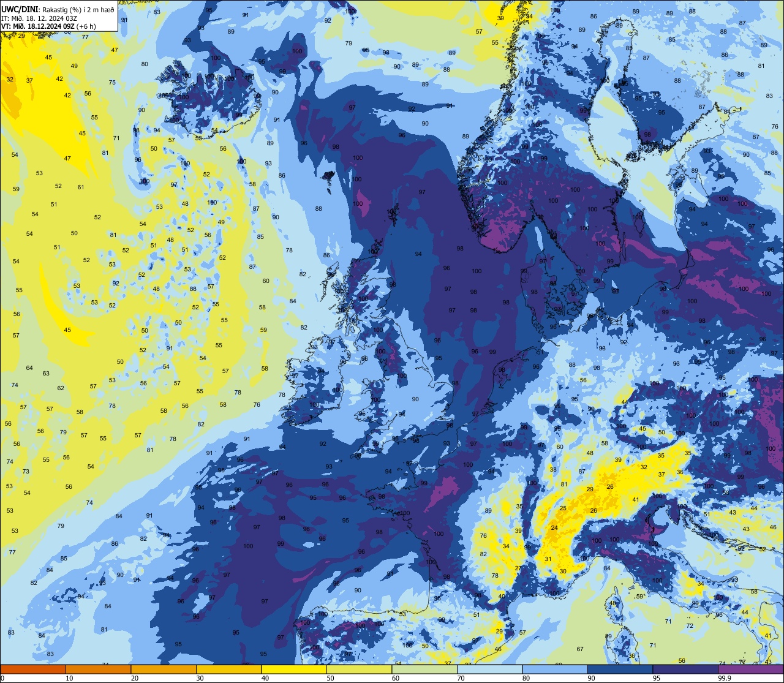Click the initial time line "IT: Mið. 18. 12. 2024 03Z"
Image resolution: width=784 pixels, height=683 pixels.
pyautogui.click(x=39, y=18)
